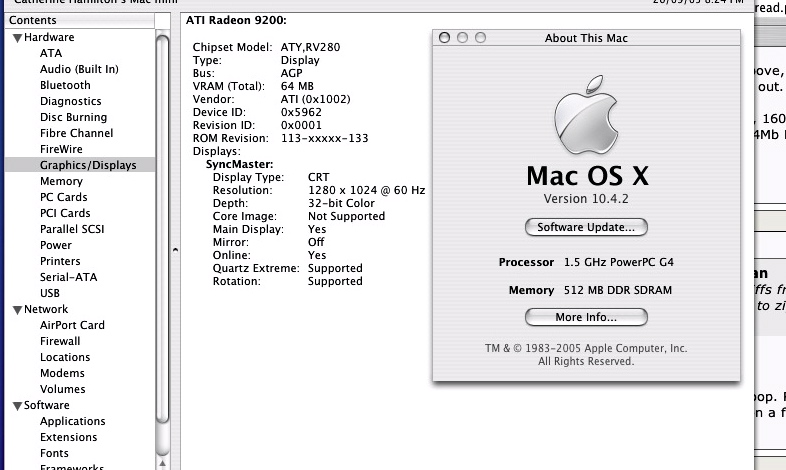Click the Hardware category label

pyautogui.click(x=49, y=37)
